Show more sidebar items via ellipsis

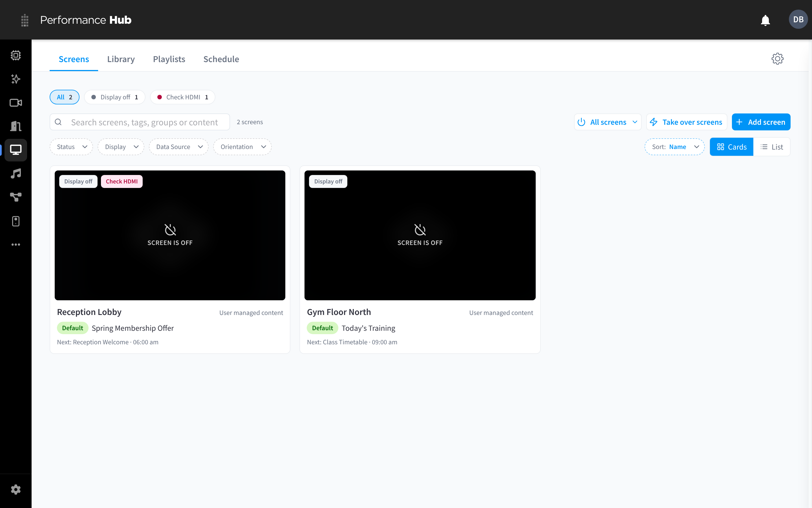coord(16,245)
